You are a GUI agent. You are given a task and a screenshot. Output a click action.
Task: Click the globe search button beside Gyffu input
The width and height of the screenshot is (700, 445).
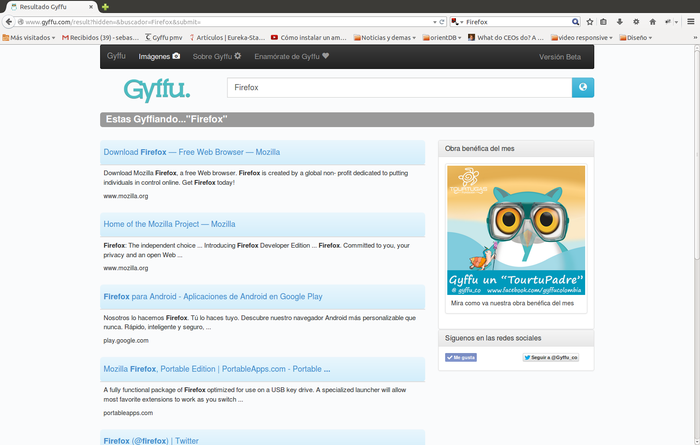583,87
